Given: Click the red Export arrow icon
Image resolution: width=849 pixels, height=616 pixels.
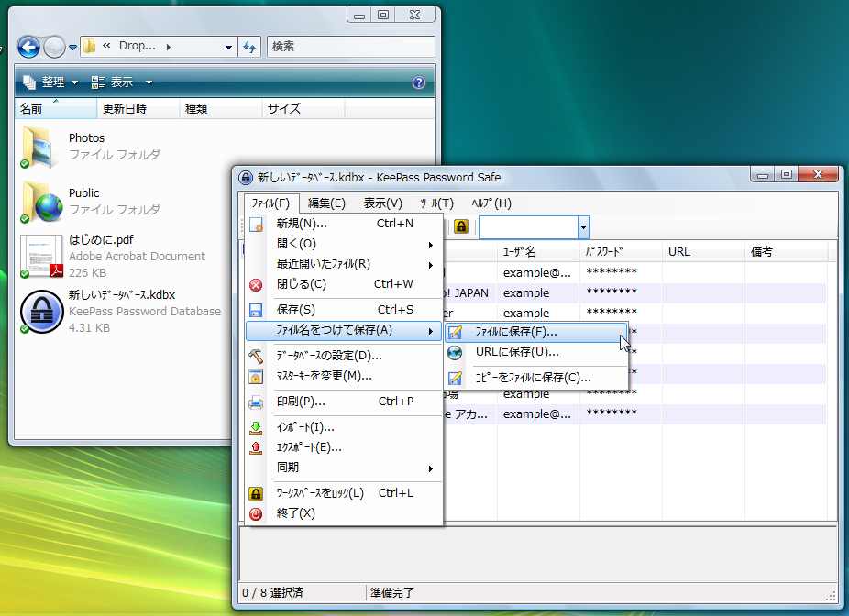Looking at the screenshot, I should click(256, 447).
